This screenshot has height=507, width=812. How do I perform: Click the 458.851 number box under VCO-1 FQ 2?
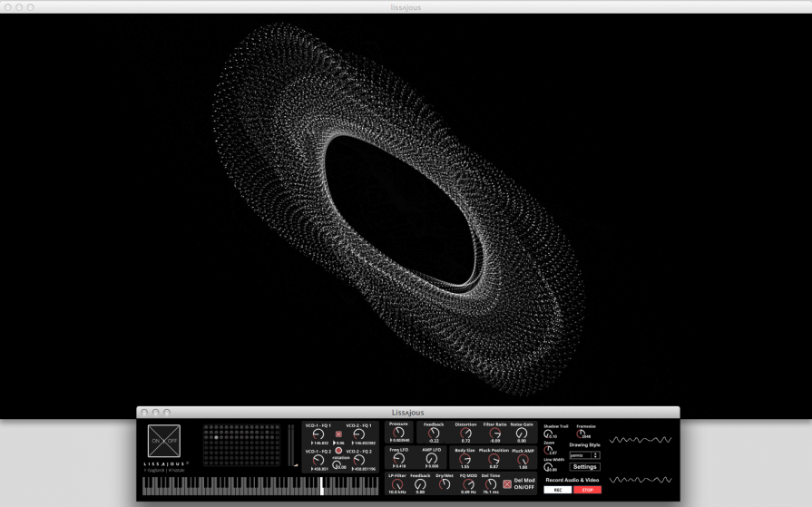[x=320, y=469]
